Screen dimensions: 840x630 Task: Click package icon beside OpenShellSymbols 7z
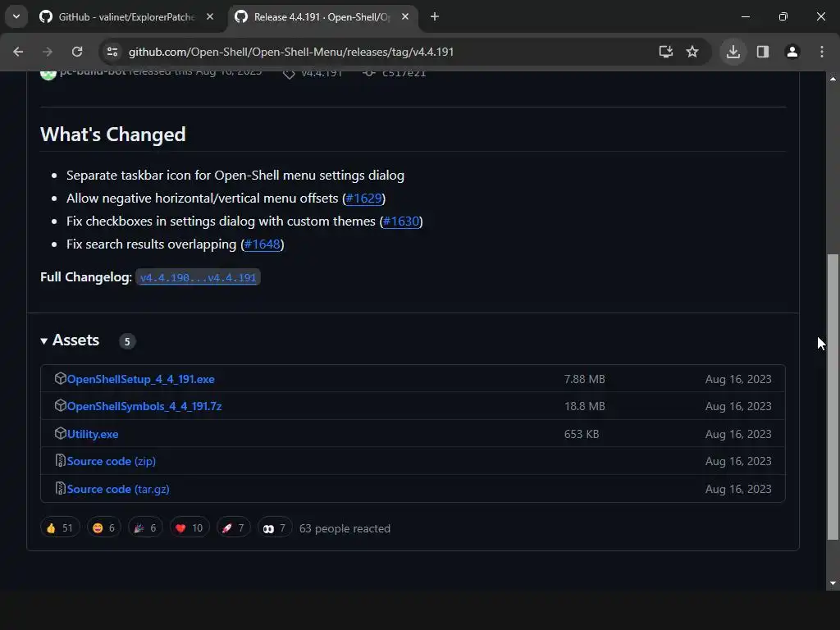tap(60, 405)
